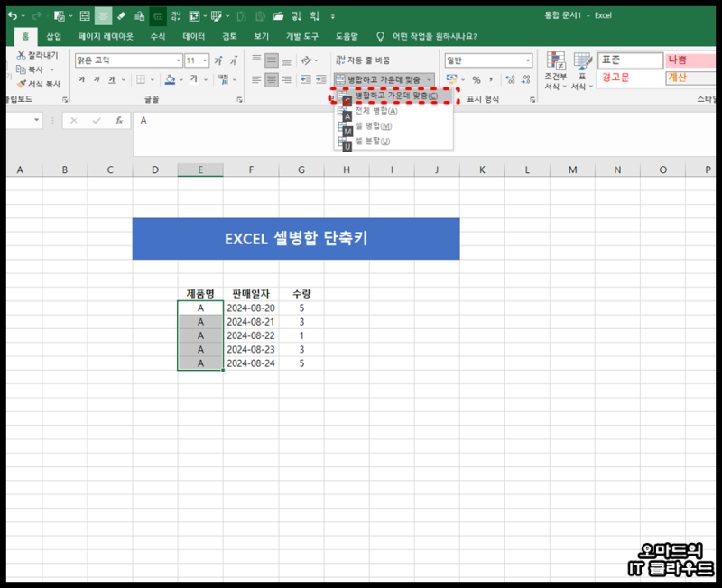Apply the 계산 cell style
Viewport: 722px width, 588px height.
pos(690,78)
